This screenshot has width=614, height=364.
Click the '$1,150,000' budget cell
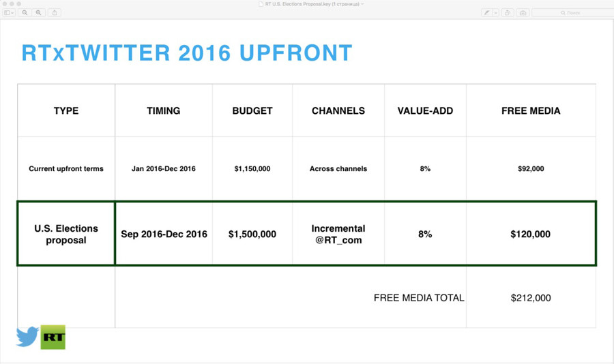(x=252, y=168)
